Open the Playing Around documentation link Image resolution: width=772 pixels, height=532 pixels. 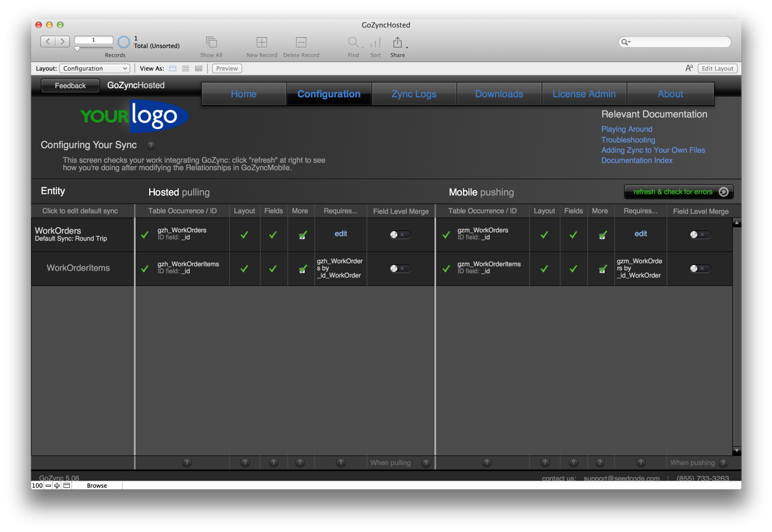pyautogui.click(x=627, y=129)
